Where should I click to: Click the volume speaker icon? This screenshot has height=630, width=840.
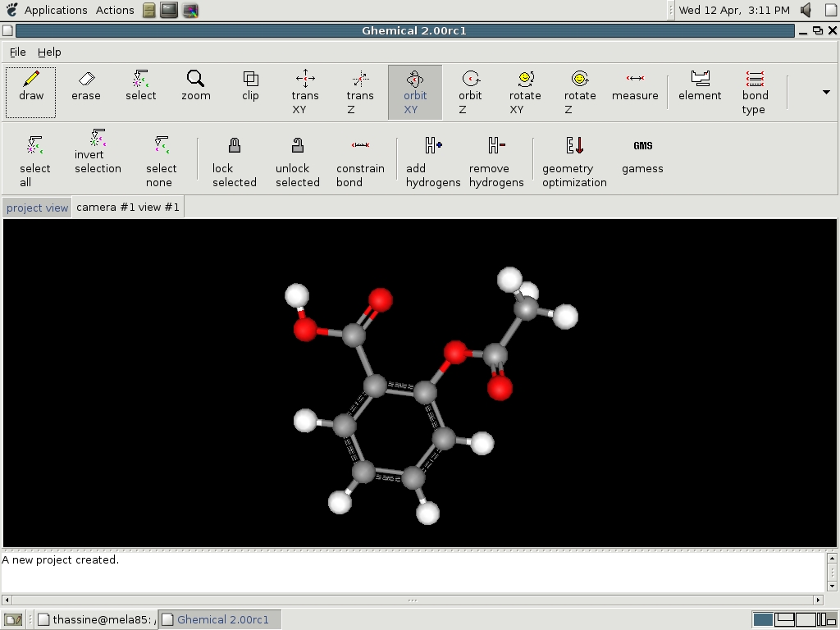[x=806, y=10]
